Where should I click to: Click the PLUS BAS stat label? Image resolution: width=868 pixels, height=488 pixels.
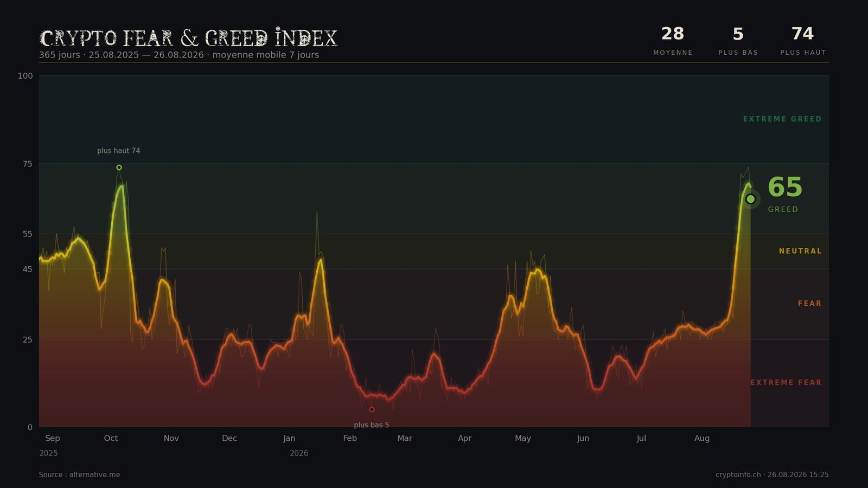[x=738, y=53]
